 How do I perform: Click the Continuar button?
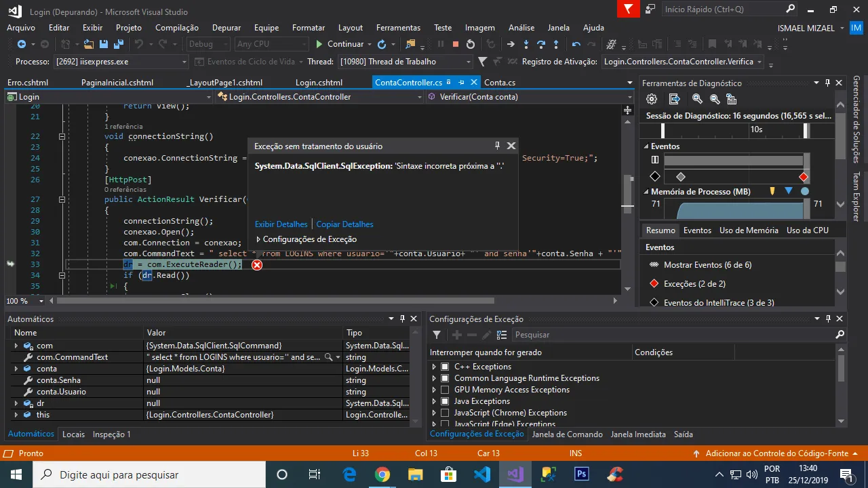[x=340, y=44]
